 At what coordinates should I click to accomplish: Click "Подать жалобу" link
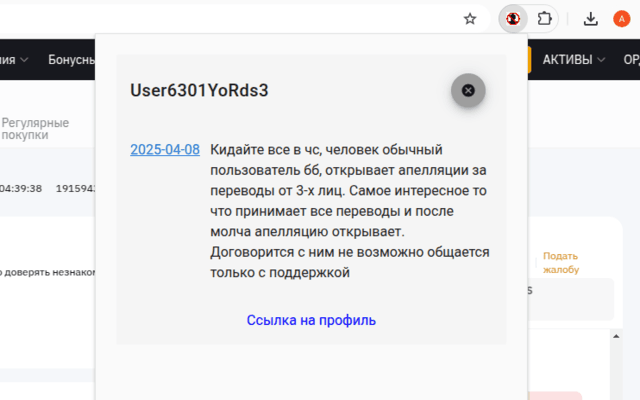pyautogui.click(x=561, y=262)
